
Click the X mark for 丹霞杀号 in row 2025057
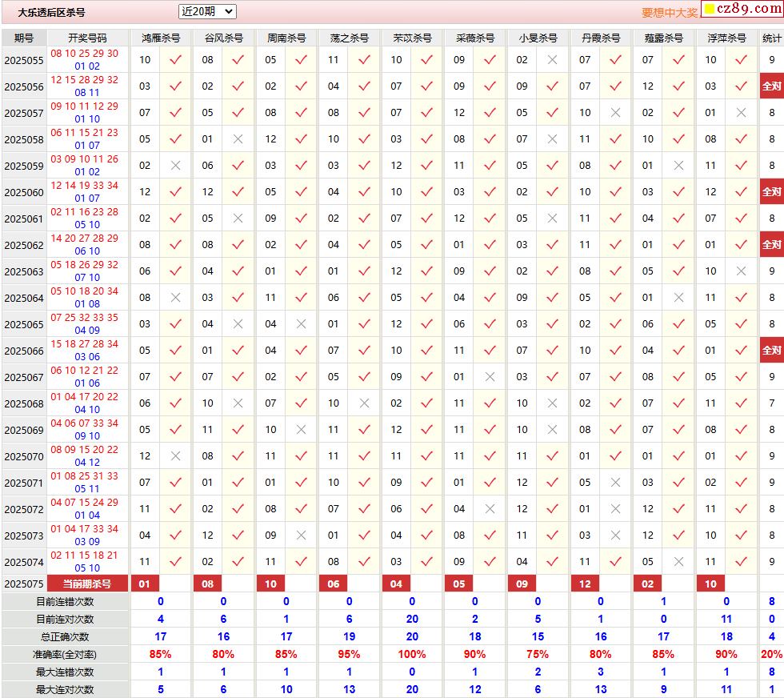point(615,113)
